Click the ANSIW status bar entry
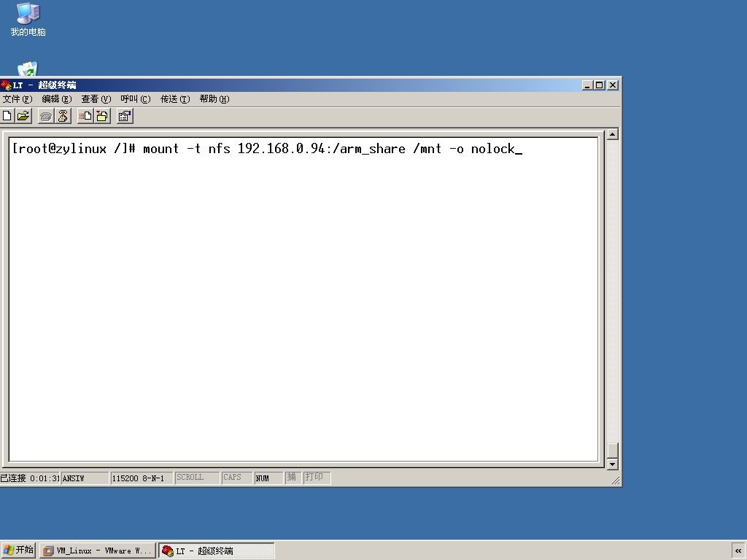 pos(85,478)
